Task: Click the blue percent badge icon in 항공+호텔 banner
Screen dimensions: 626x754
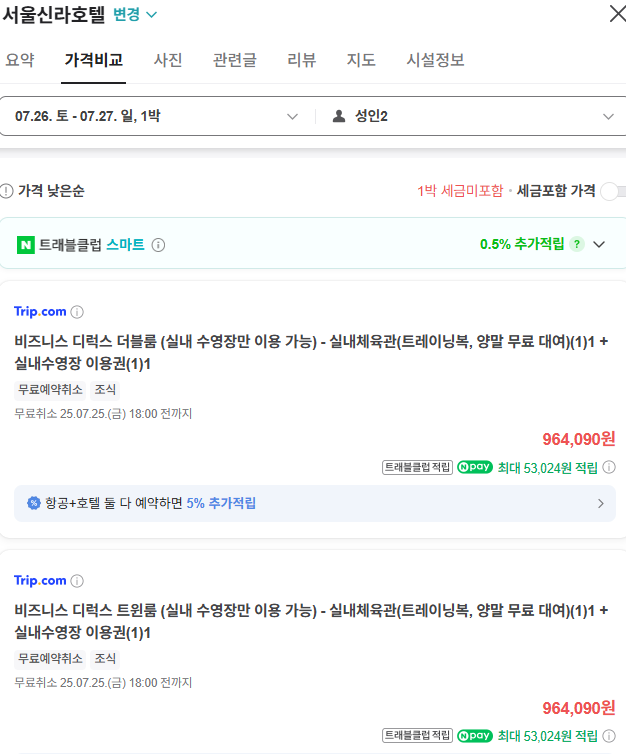Action: click(x=33, y=503)
